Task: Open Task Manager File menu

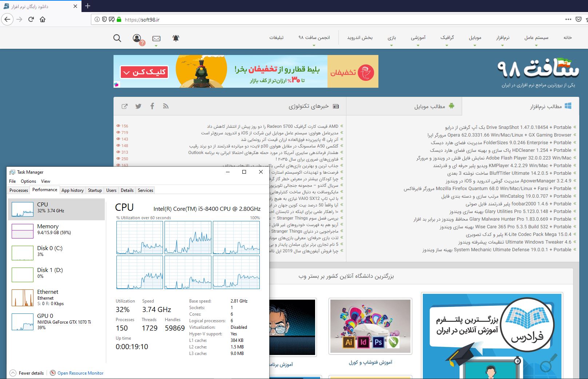Action: [12, 181]
